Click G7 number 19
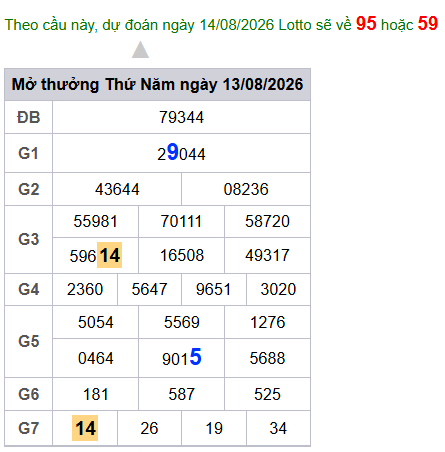This screenshot has width=445, height=452. tap(214, 428)
